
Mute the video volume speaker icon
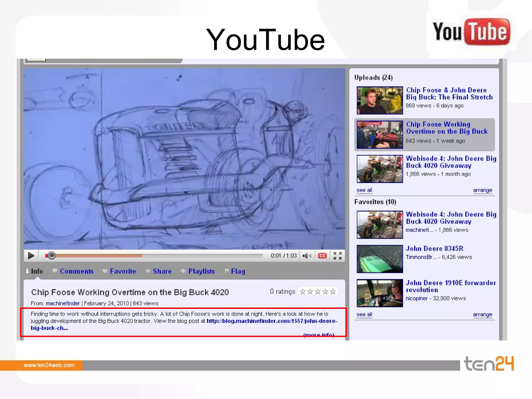(307, 256)
